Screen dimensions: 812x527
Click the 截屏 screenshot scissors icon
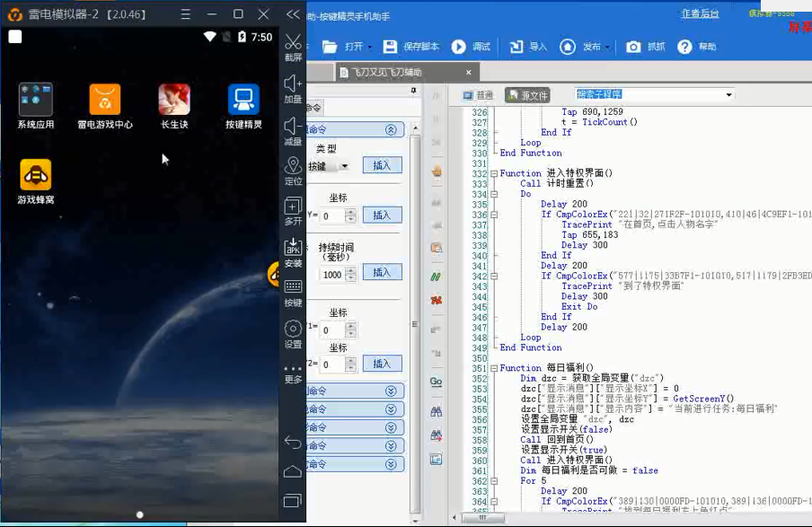click(293, 46)
